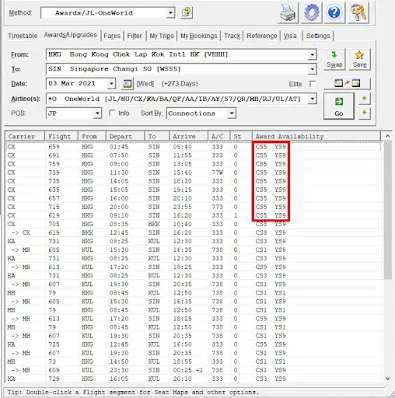
Task: Open the Method help book icon
Action: click(187, 13)
